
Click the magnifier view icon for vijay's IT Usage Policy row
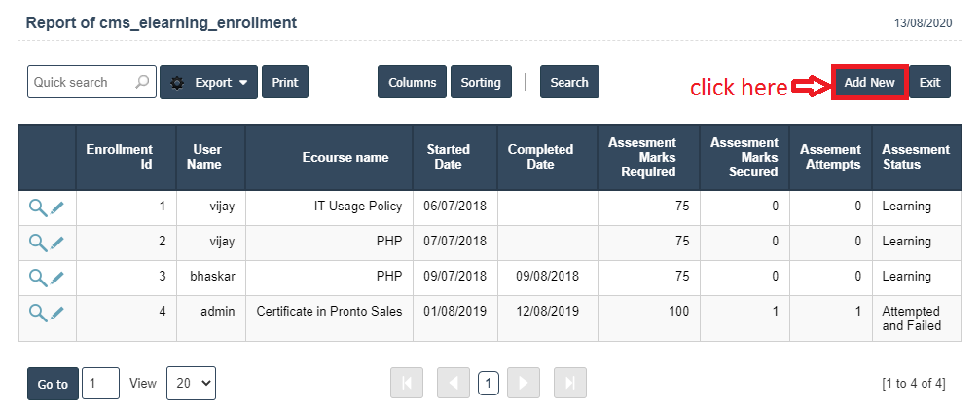[x=37, y=206]
